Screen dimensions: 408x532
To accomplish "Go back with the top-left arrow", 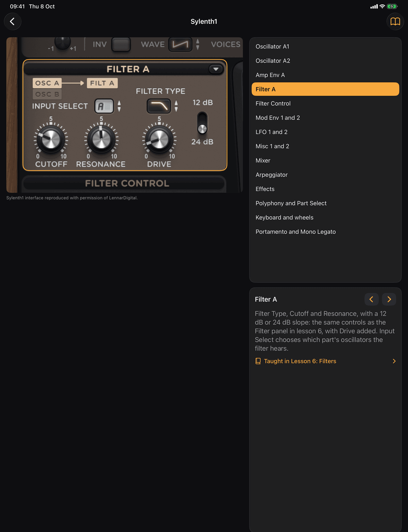I will click(x=13, y=21).
